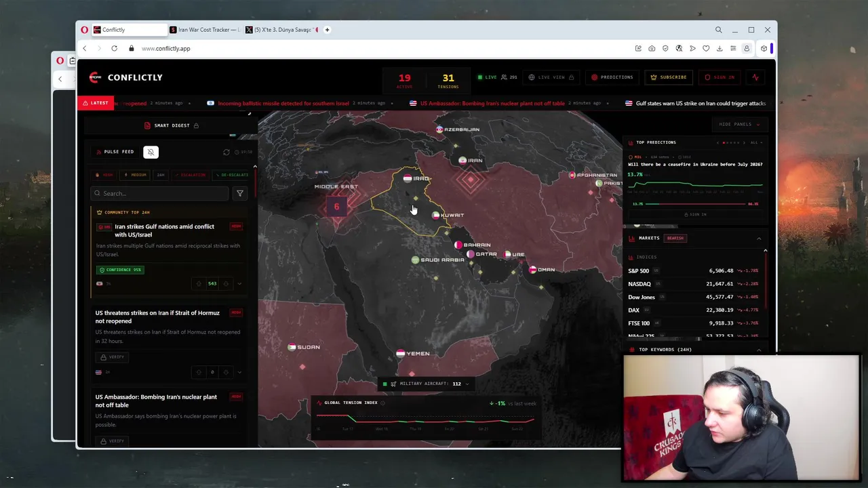This screenshot has height=488, width=868.
Task: Toggle the DE-ESCALATION filter chip
Action: tap(231, 175)
